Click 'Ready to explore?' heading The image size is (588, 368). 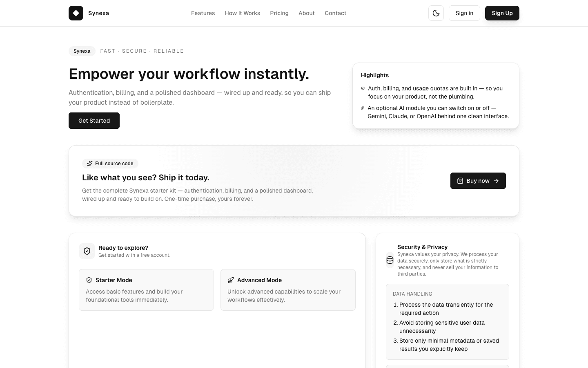[x=123, y=248]
